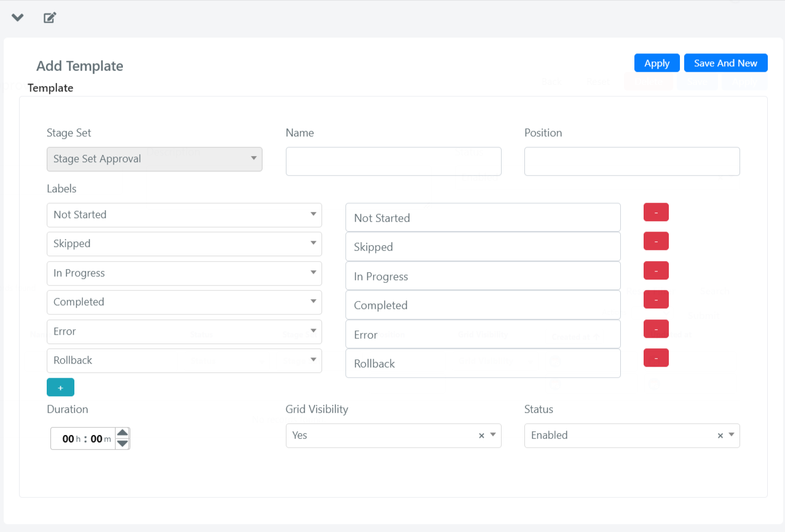Open the Not Started label dropdown
Viewport: 785px width, 532px height.
184,215
